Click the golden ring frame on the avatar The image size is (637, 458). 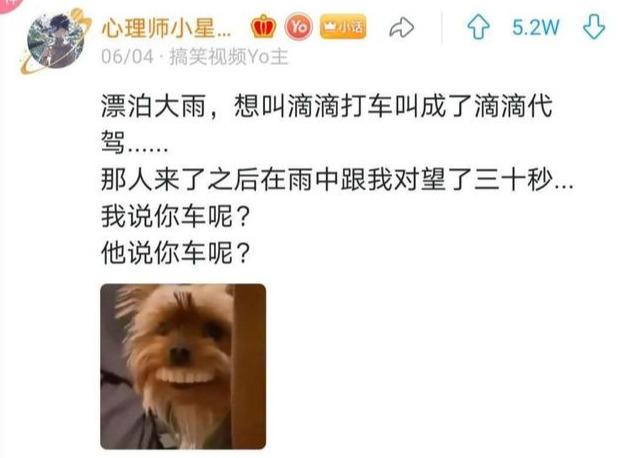[x=80, y=17]
